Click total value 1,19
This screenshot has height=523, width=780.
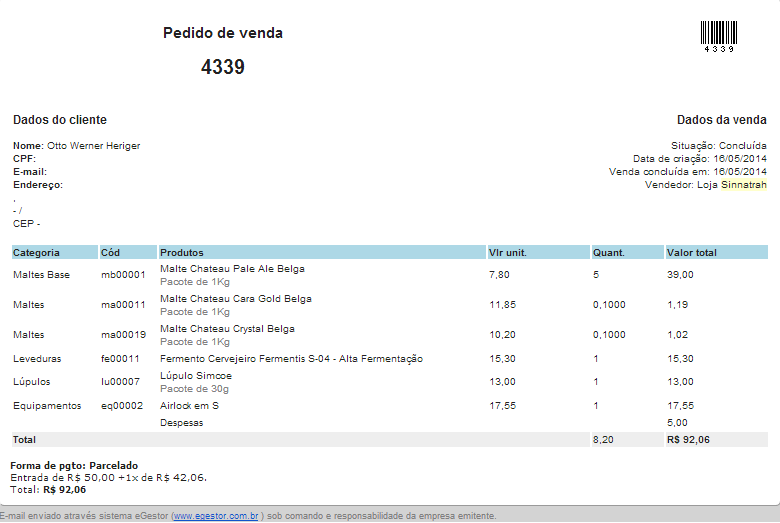678,305
